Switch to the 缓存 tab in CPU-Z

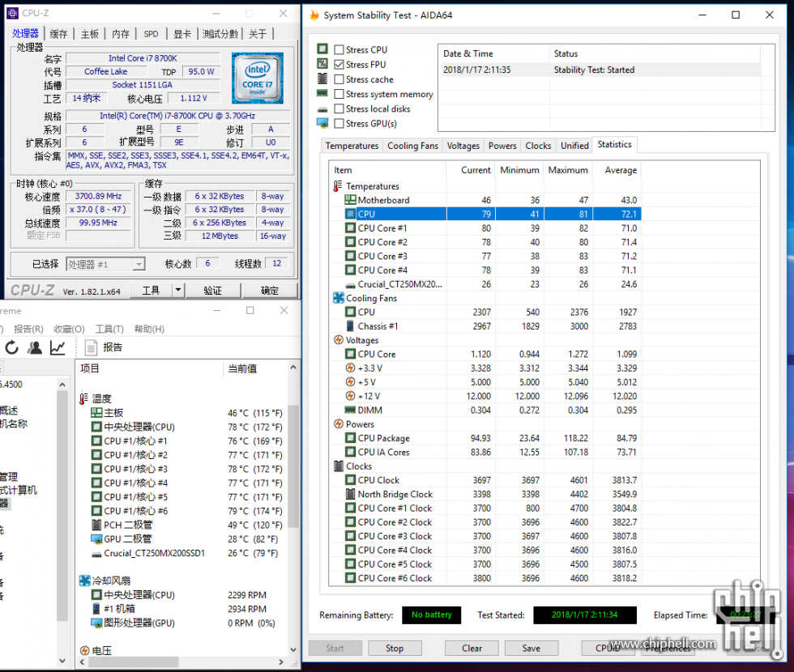click(x=58, y=34)
